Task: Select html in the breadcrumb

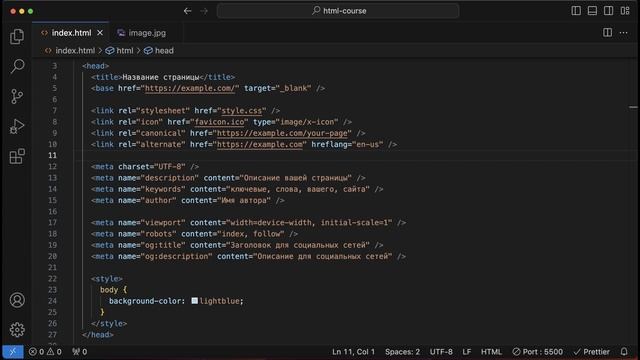Action: [x=120, y=51]
